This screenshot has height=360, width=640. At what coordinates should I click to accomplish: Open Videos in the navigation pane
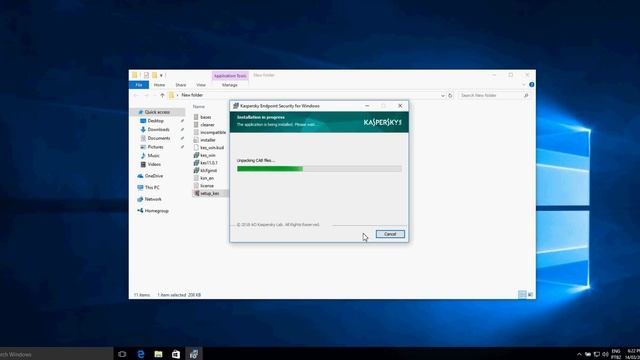154,164
